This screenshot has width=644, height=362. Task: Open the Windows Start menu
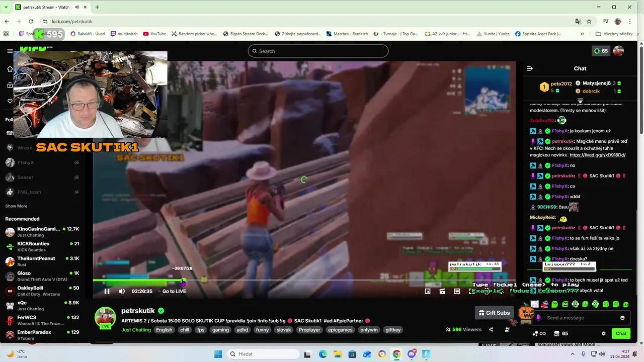pyautogui.click(x=218, y=354)
